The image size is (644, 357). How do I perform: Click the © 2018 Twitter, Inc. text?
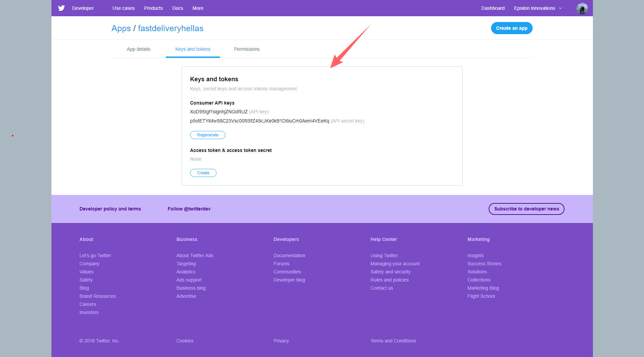point(99,341)
